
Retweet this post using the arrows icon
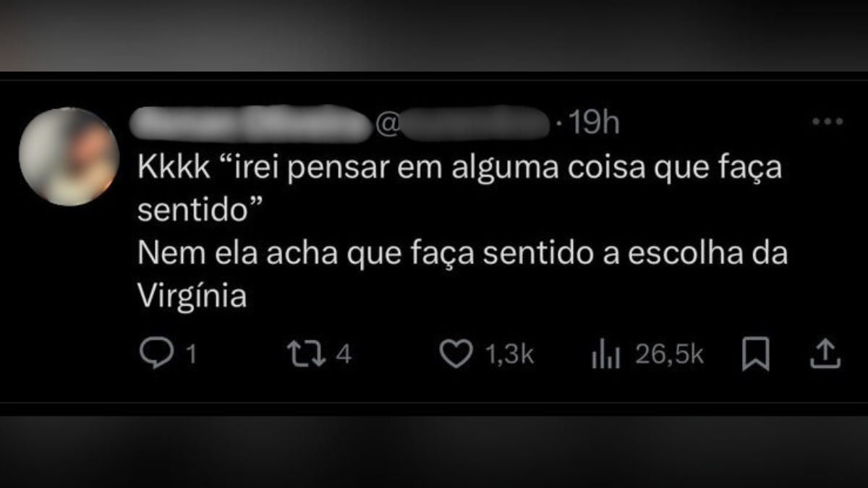(x=307, y=354)
